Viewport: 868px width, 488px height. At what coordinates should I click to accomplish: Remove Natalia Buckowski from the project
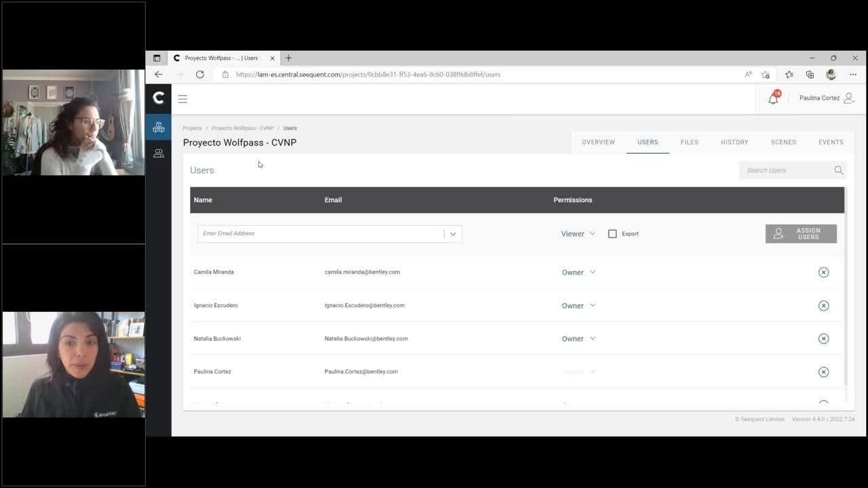point(823,339)
